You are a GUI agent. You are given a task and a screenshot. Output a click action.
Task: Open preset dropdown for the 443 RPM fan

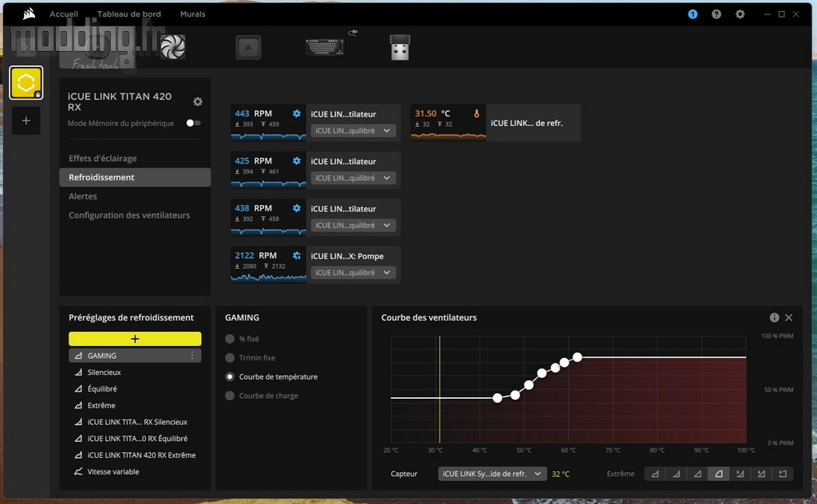pos(353,131)
